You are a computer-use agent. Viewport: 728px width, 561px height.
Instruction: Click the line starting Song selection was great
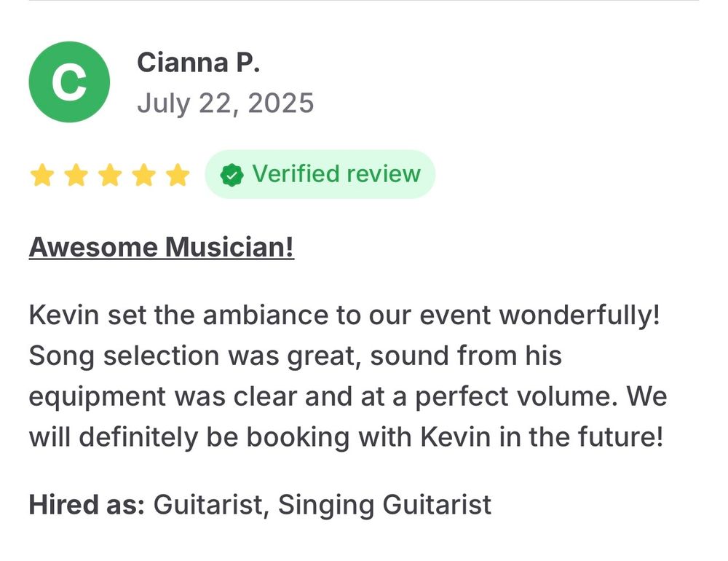[x=296, y=356]
